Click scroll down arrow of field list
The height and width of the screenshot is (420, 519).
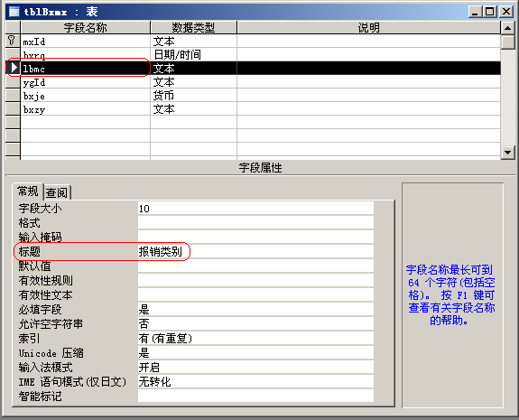pos(507,153)
